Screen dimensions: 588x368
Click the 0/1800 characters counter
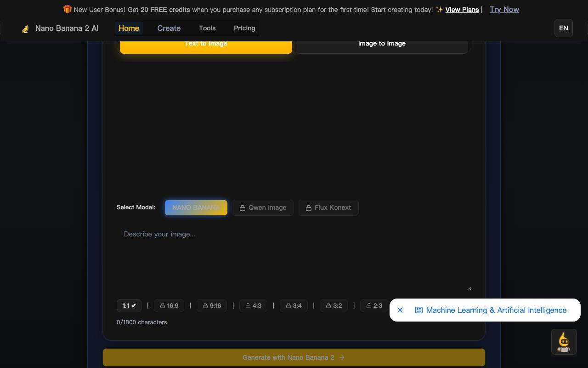point(142,322)
